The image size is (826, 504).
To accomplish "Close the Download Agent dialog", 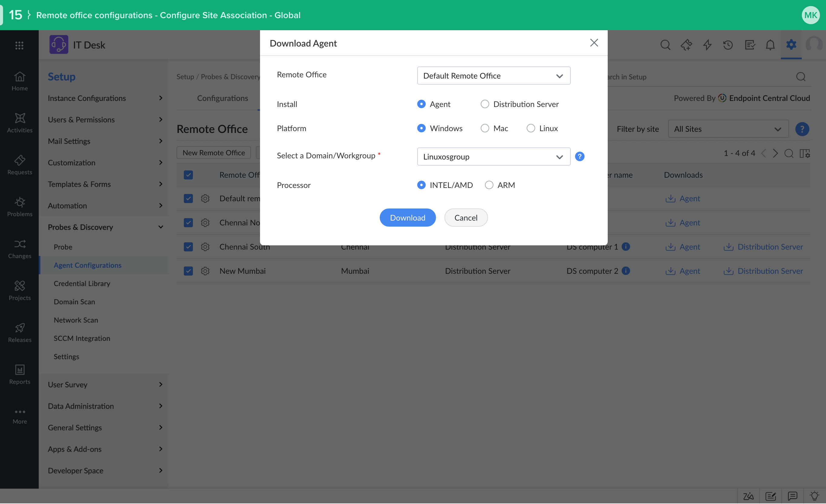I will point(594,43).
